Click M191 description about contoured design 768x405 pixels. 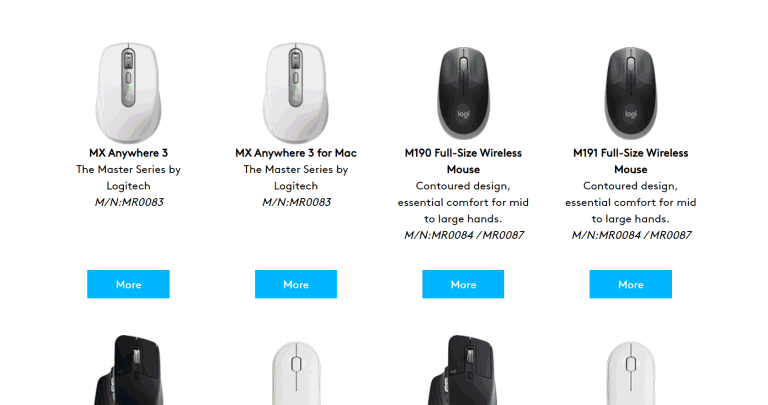630,202
